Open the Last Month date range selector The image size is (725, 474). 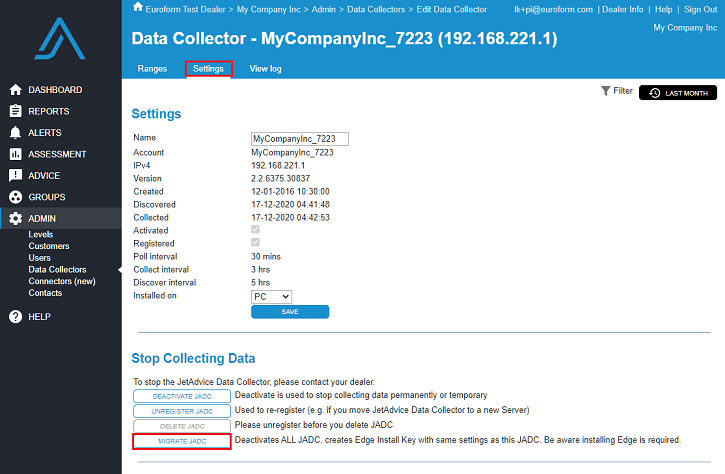[x=678, y=93]
